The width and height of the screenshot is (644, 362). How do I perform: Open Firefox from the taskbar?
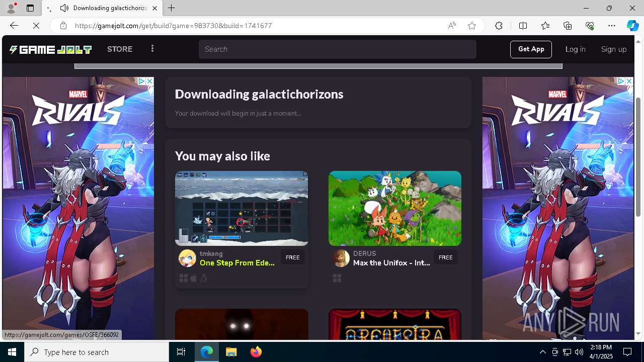point(256,352)
